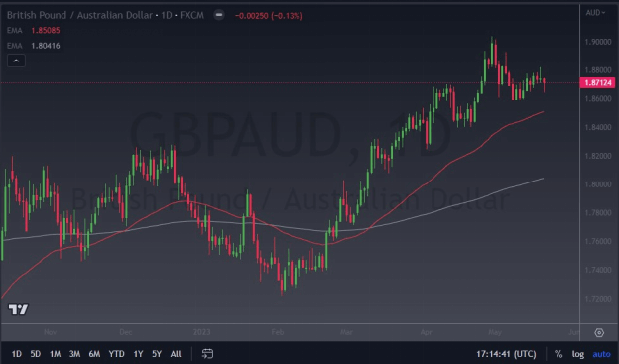The width and height of the screenshot is (619, 364).
Task: Show All available data range
Action: 176,354
